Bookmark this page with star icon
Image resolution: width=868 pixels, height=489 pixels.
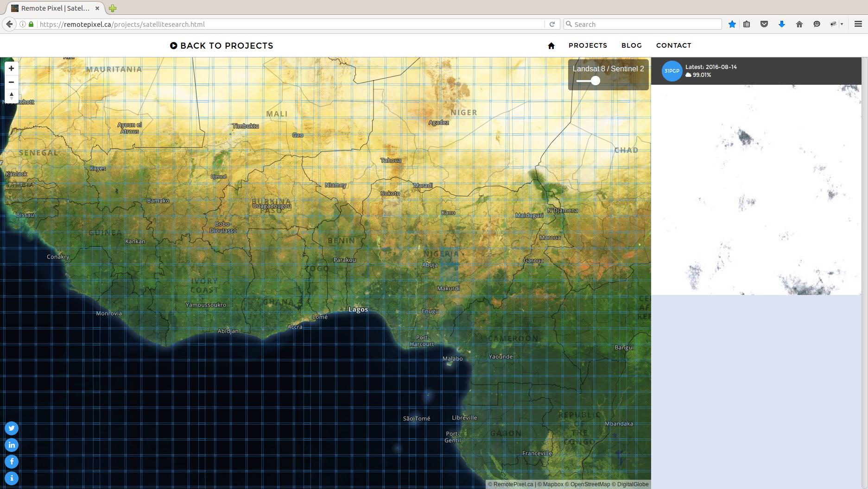click(x=732, y=24)
